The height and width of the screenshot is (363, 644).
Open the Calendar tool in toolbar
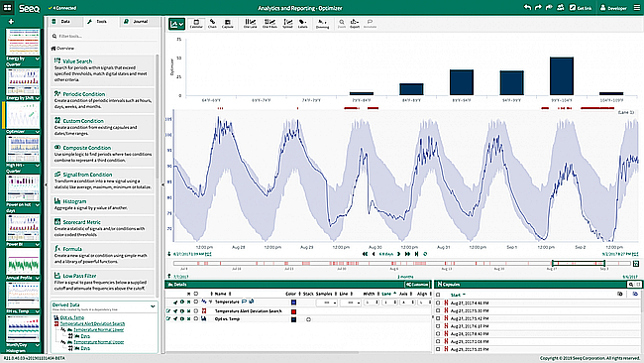(x=196, y=24)
